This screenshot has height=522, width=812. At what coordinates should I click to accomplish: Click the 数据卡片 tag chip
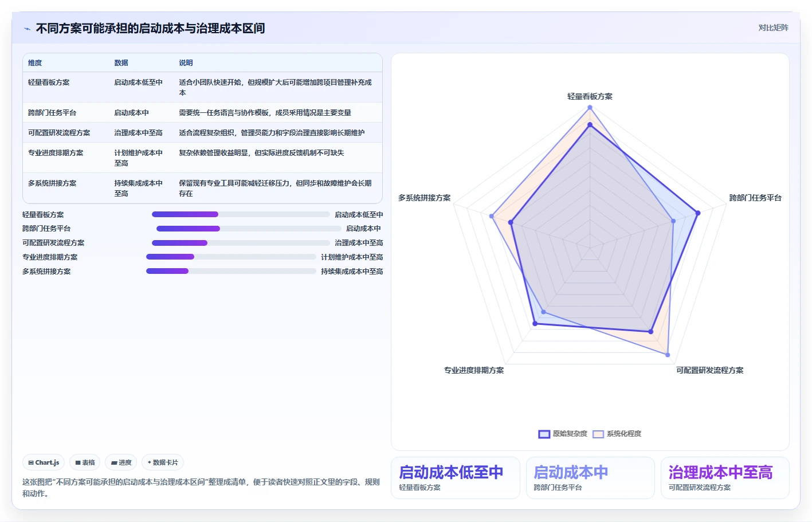point(163,462)
